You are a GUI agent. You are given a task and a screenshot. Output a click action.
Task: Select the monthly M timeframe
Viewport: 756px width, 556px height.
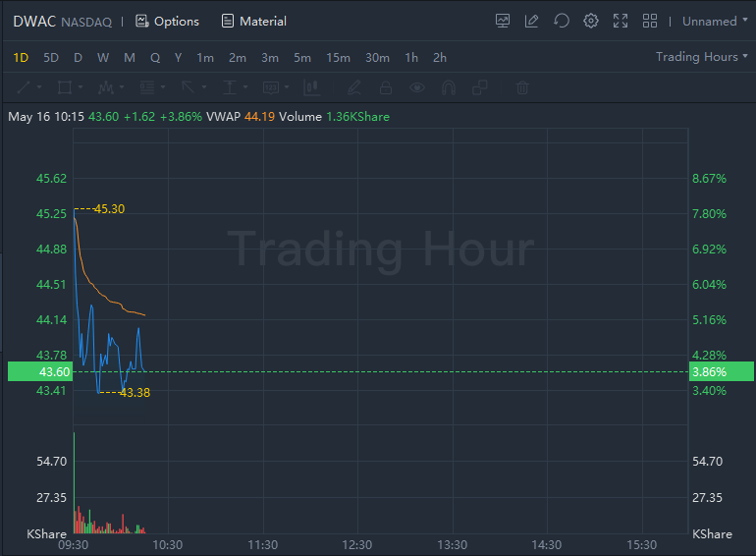click(x=130, y=58)
